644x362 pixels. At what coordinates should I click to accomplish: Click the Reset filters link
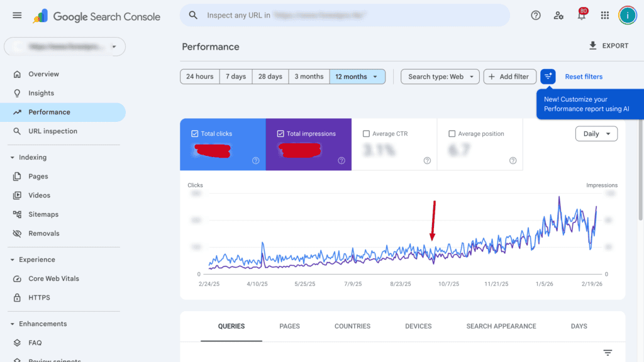tap(584, 77)
